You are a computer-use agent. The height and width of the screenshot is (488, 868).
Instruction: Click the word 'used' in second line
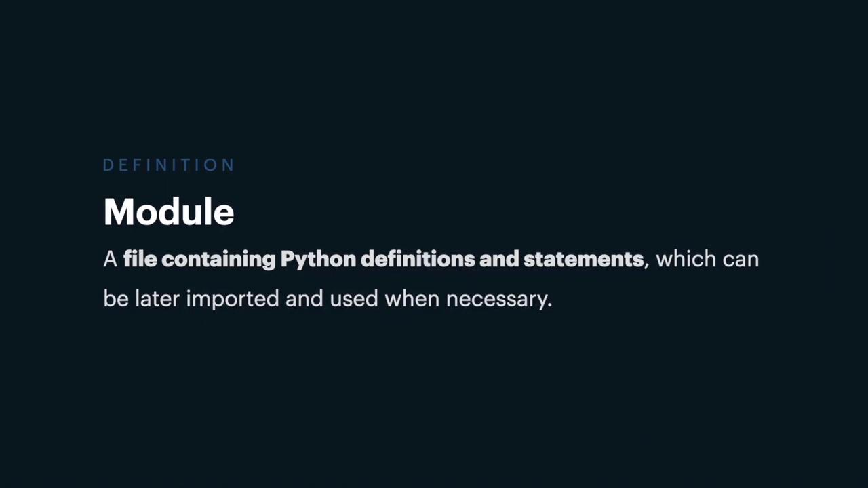point(353,298)
